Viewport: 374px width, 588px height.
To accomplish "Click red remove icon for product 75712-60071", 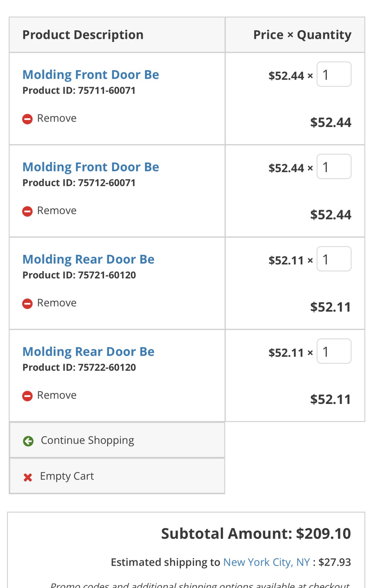I will [27, 211].
